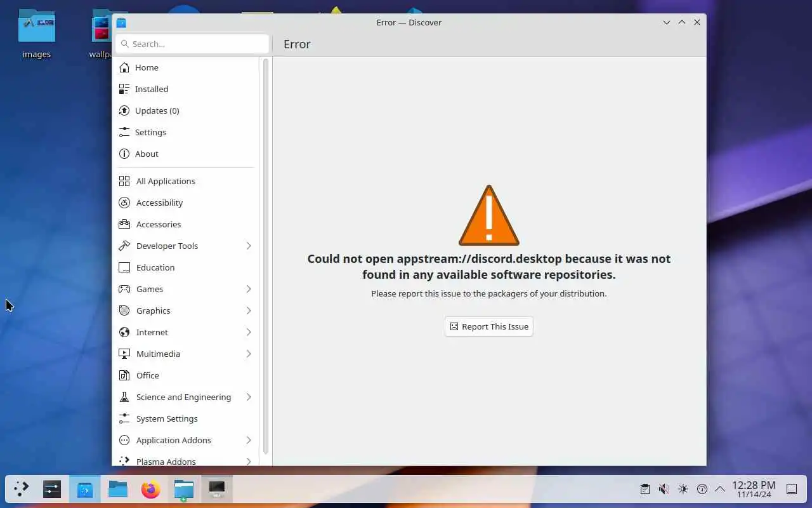This screenshot has height=508, width=812.
Task: Open the clock showing 12:28 PM
Action: [x=754, y=489]
